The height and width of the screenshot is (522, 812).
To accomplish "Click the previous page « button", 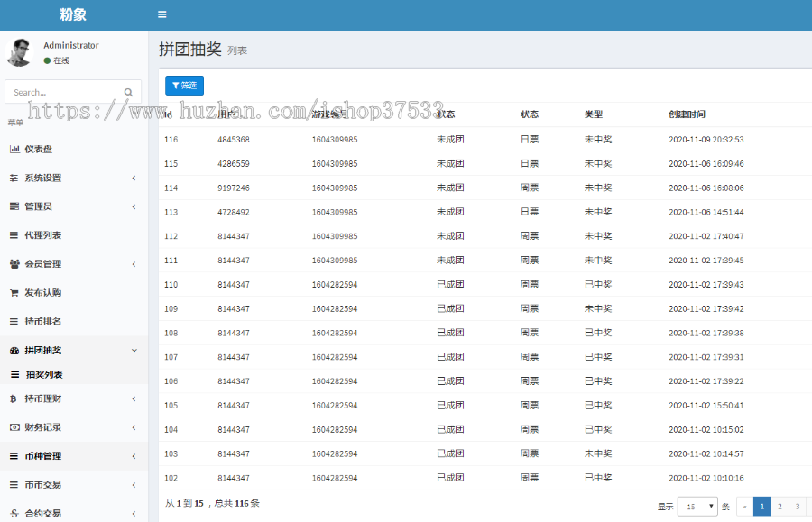I will click(744, 507).
